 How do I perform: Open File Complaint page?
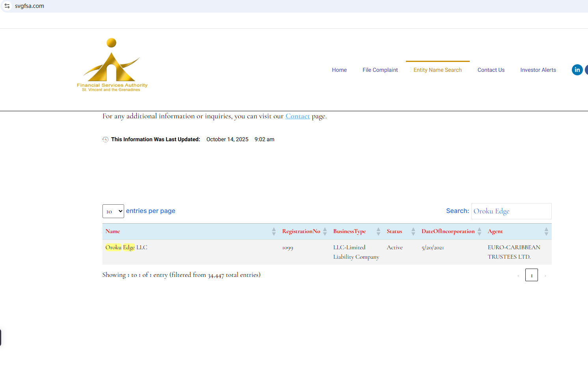[x=380, y=70]
